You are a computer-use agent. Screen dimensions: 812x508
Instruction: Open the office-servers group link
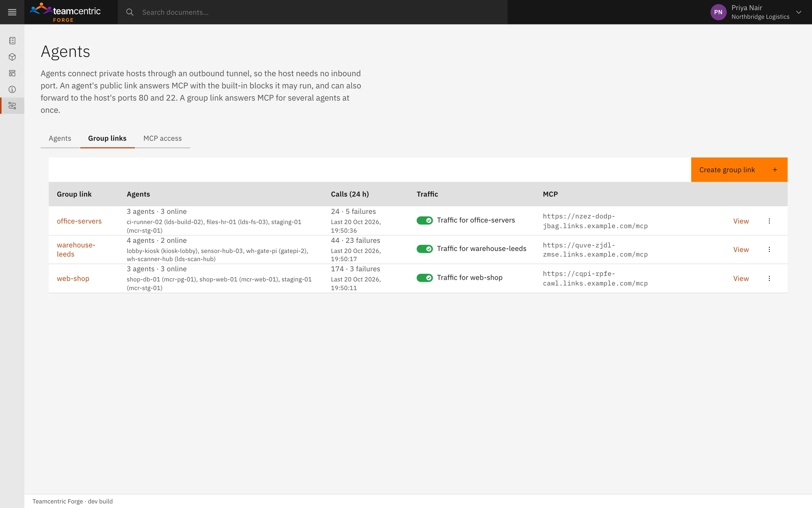pyautogui.click(x=79, y=221)
